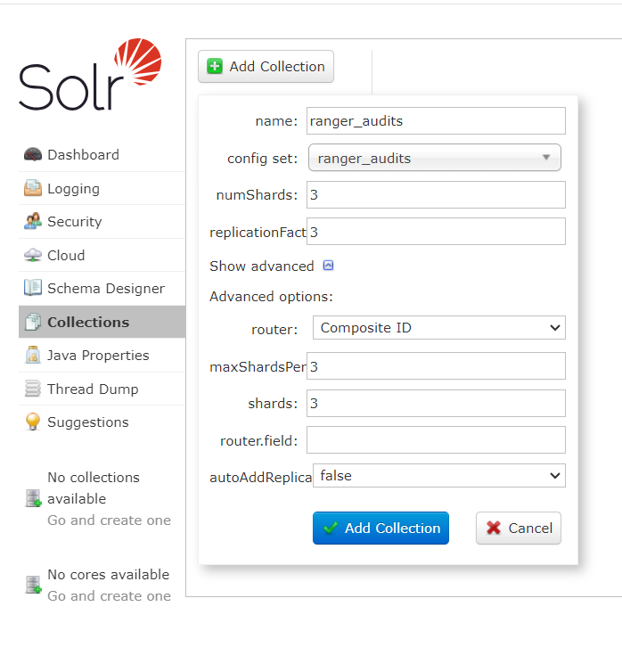
Task: Click the Java Properties jar icon
Action: click(x=33, y=355)
